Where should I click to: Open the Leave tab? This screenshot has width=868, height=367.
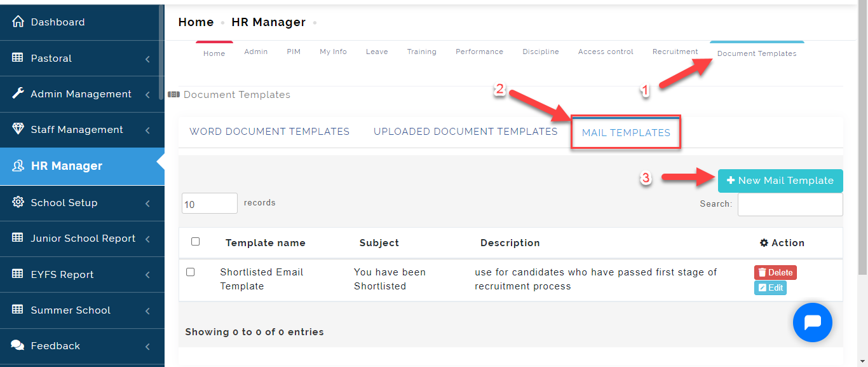tap(377, 52)
